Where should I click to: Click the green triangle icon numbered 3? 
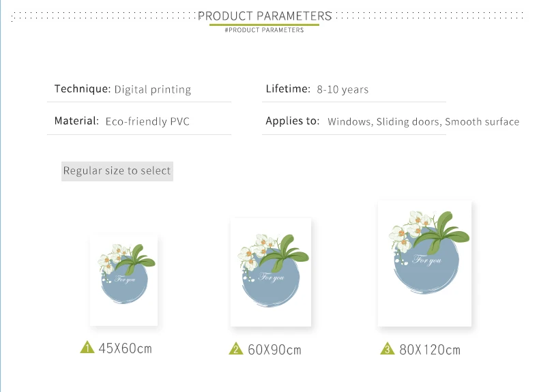tap(388, 349)
